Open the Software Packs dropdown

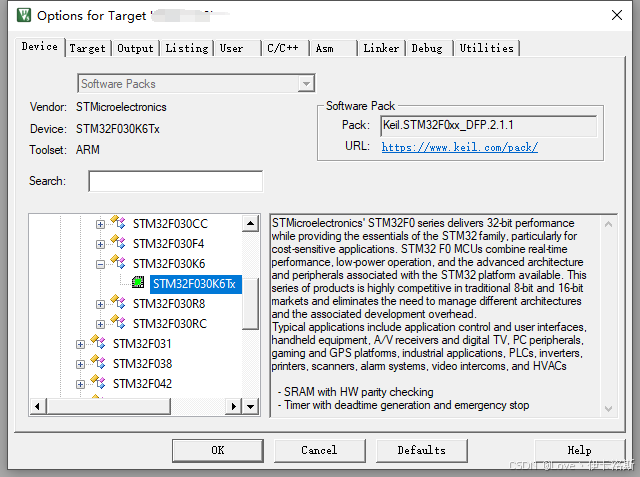[306, 84]
